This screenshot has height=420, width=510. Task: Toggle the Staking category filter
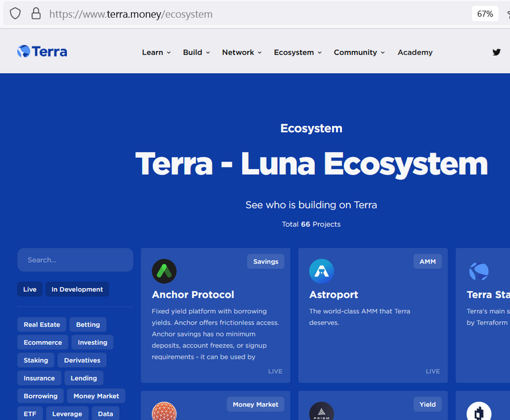coord(36,360)
